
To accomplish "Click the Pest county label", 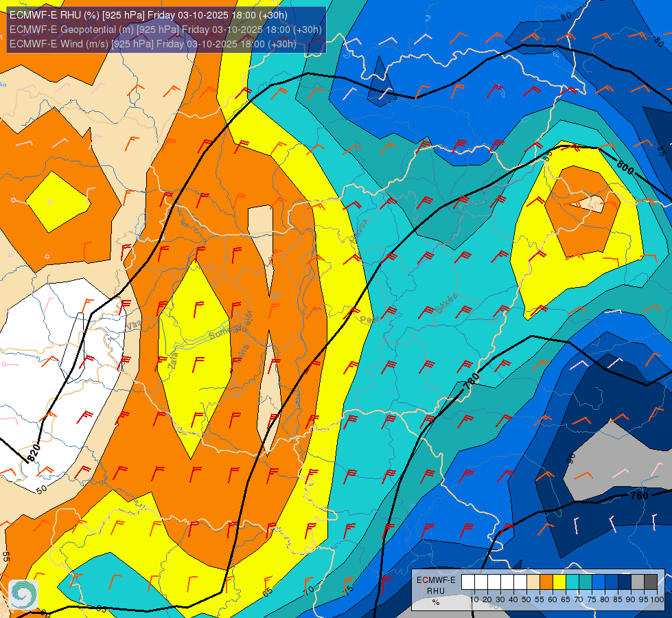I will [x=369, y=320].
